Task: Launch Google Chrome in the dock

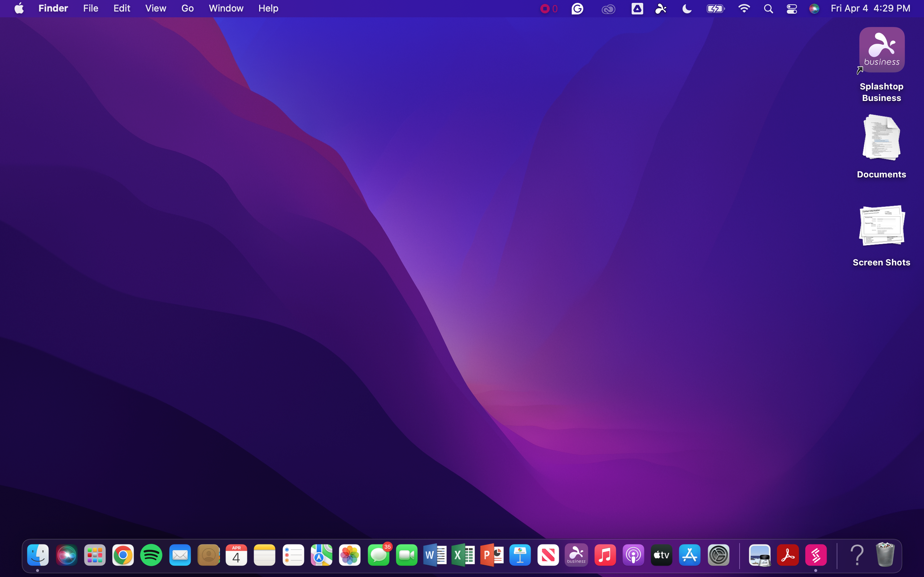Action: click(123, 555)
